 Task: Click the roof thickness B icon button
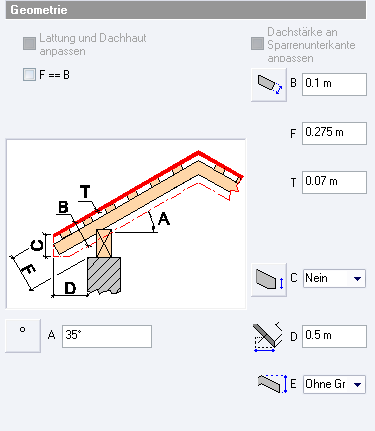(269, 85)
